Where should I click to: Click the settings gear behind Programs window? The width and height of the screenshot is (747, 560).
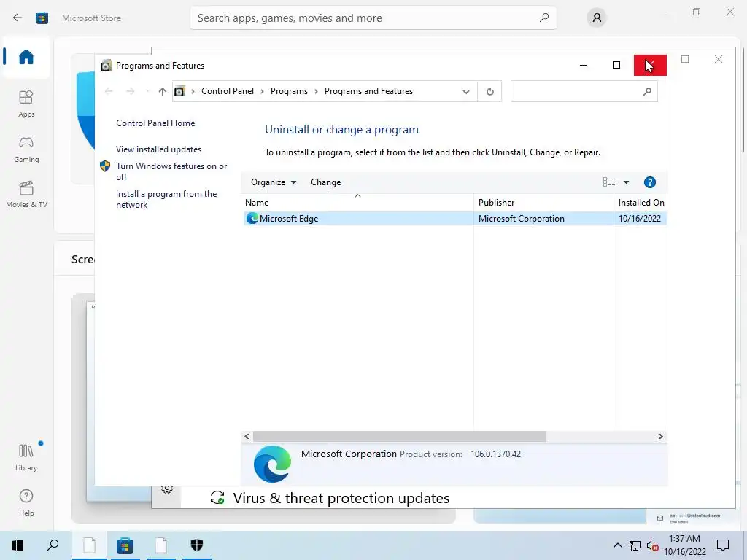pos(167,489)
